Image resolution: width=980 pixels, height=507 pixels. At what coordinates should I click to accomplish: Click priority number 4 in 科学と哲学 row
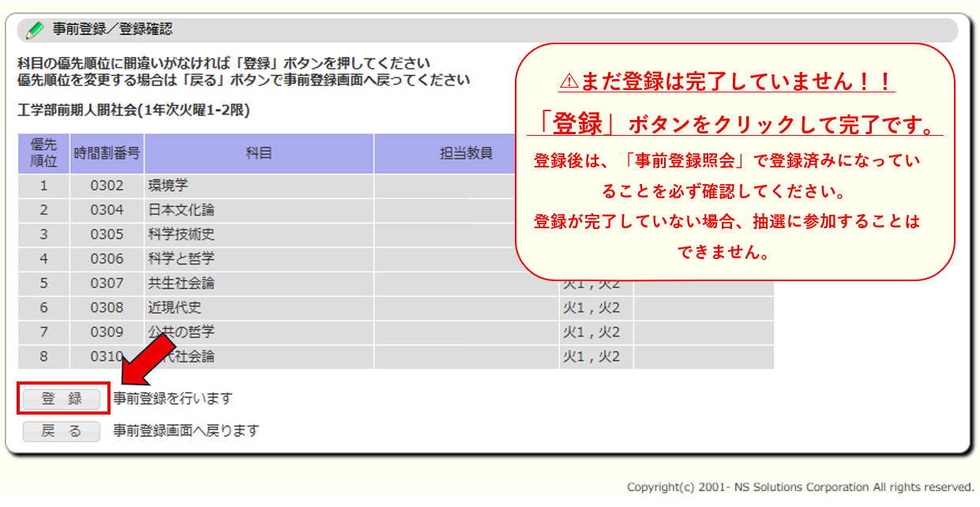43,259
